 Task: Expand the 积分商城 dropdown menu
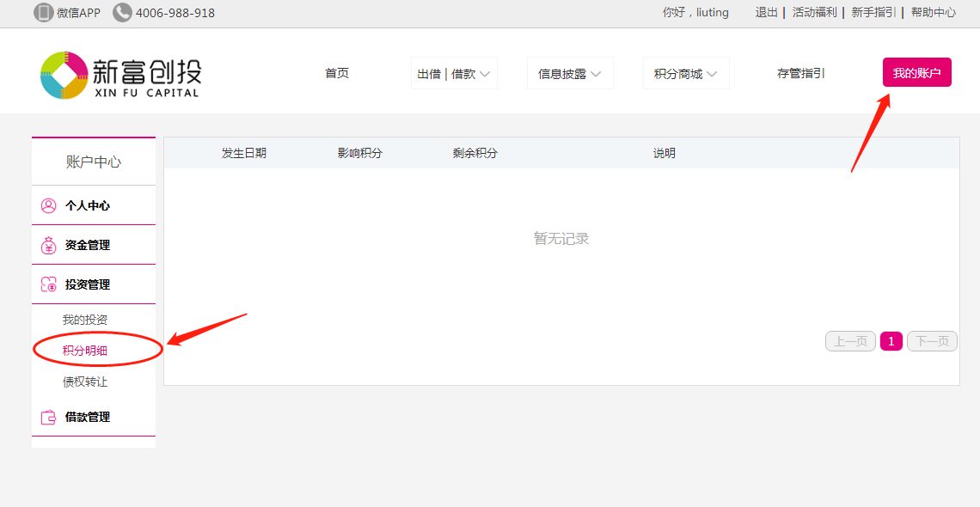pyautogui.click(x=686, y=74)
